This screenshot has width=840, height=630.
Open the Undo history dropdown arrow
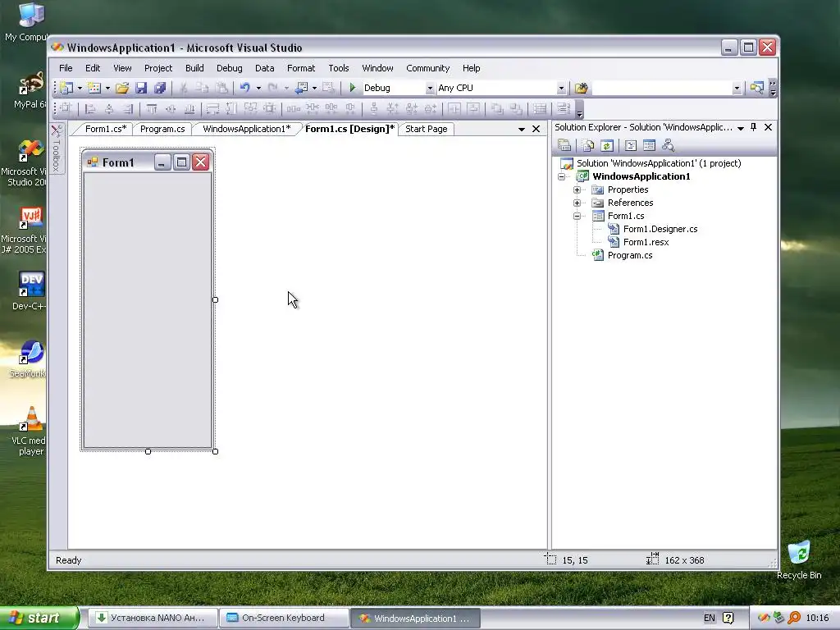click(258, 88)
